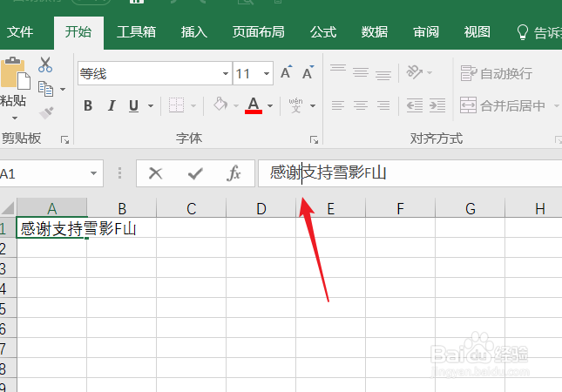
Task: Align text to vertical middle
Action: click(361, 73)
